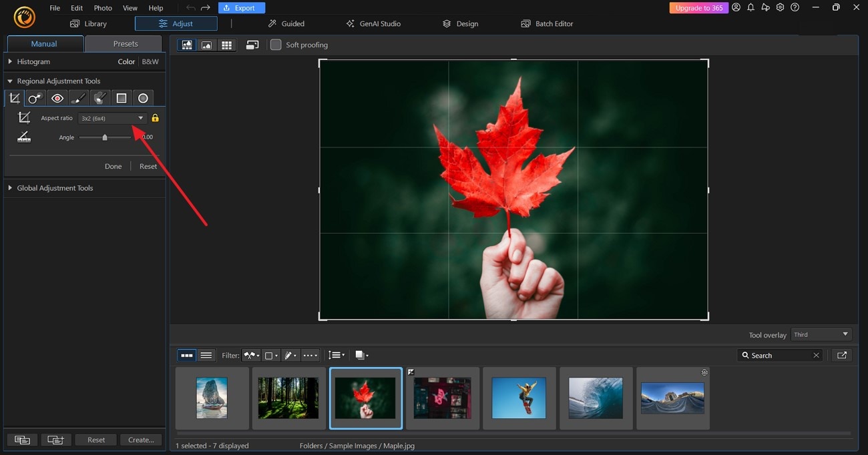Click the Angle slider handle
This screenshot has width=868, height=455.
(x=105, y=137)
